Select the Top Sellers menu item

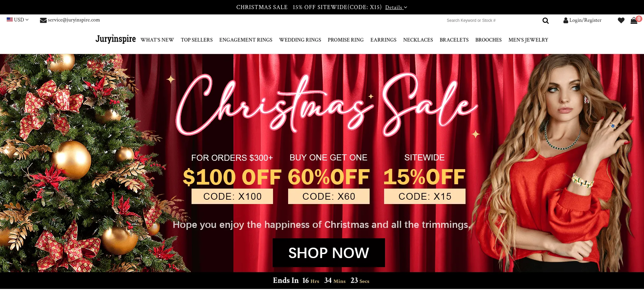point(197,40)
